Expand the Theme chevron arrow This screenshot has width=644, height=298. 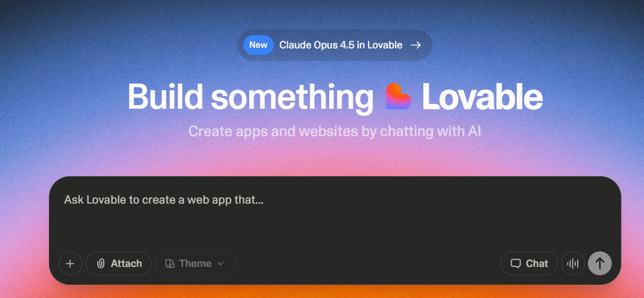tap(221, 263)
